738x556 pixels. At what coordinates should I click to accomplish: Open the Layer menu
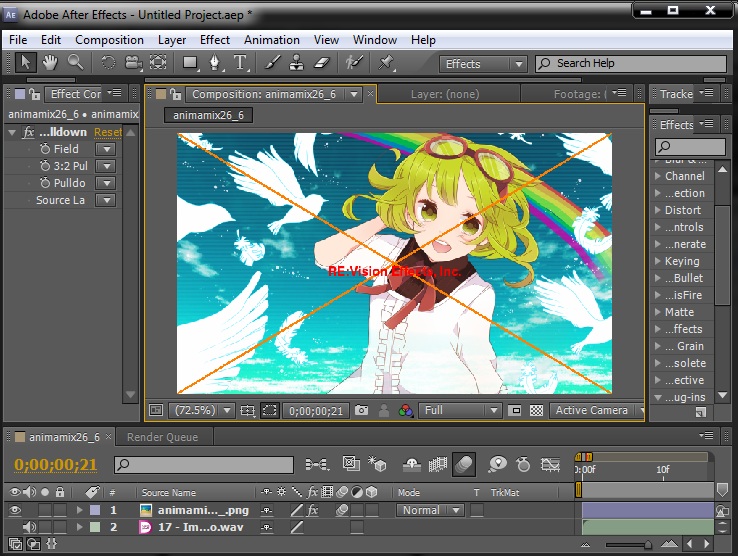(x=172, y=40)
